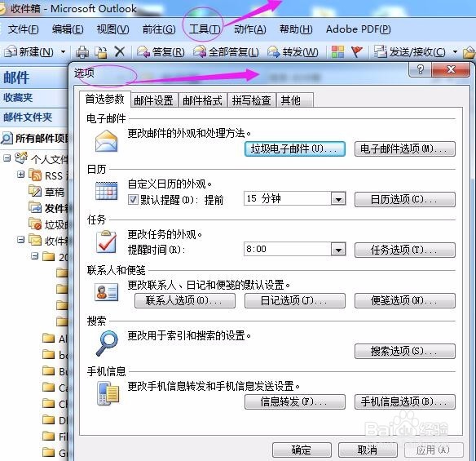Toggle the 默认提醒(D) checkbox
This screenshot has width=476, height=461.
tap(133, 200)
